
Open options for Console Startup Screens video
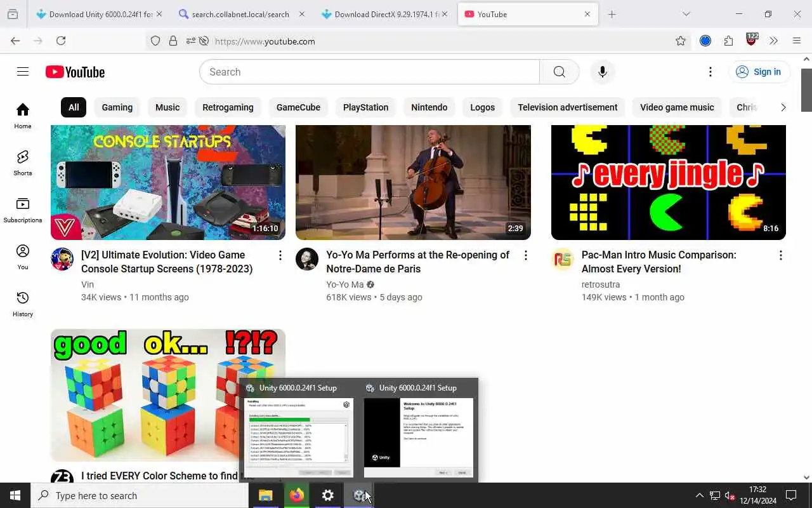[280, 255]
